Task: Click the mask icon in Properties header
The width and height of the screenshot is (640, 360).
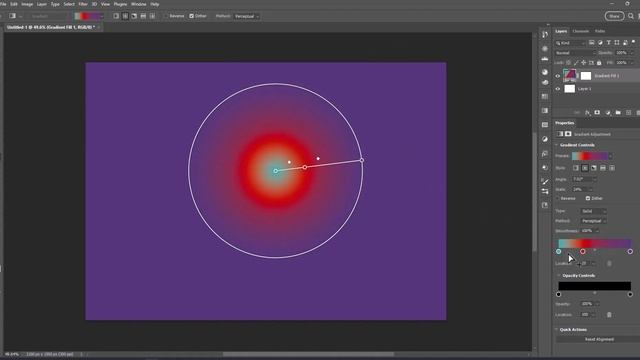Action: click(x=568, y=134)
